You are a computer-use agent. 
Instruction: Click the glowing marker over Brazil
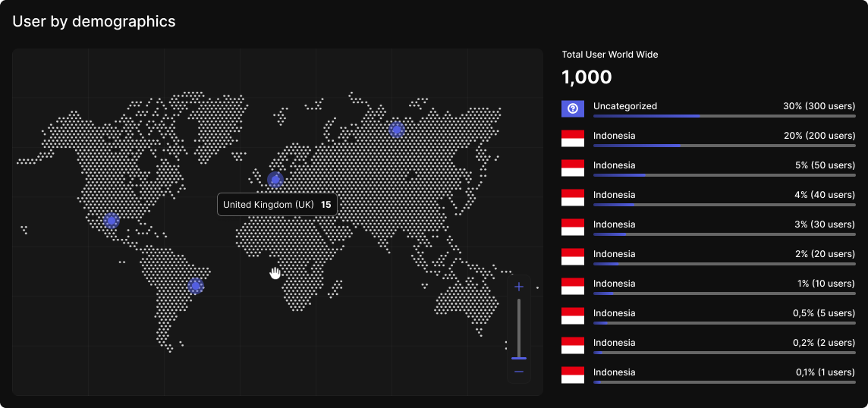pos(196,286)
